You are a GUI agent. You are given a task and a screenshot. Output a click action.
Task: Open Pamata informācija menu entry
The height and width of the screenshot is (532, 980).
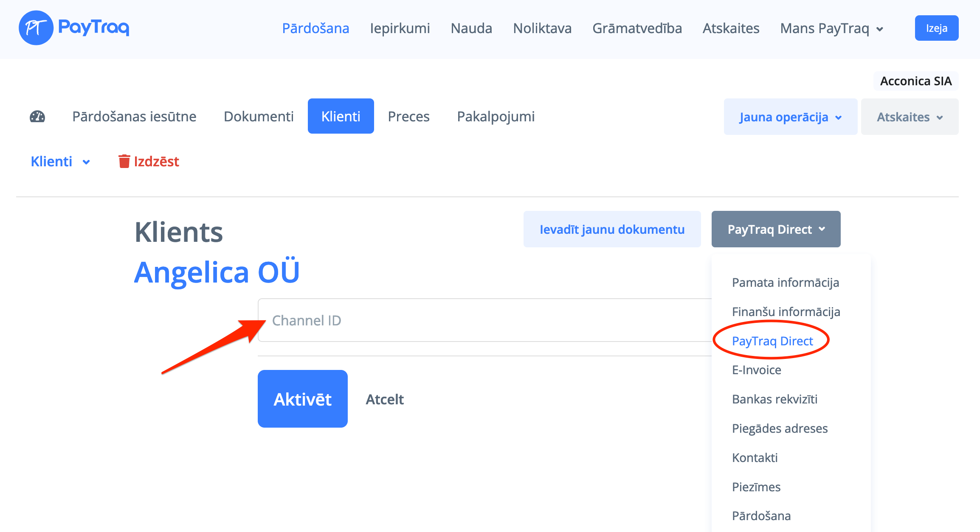tap(785, 283)
